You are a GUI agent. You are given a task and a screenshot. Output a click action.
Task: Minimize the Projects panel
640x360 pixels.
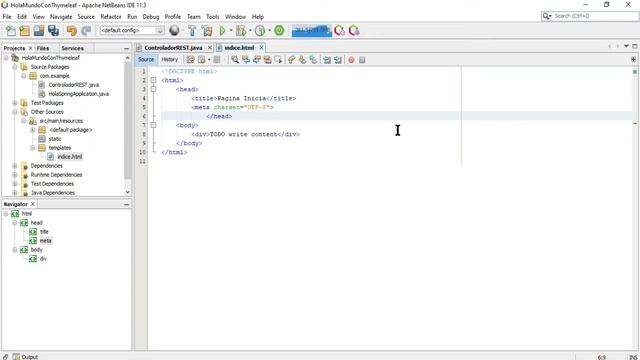[126, 48]
